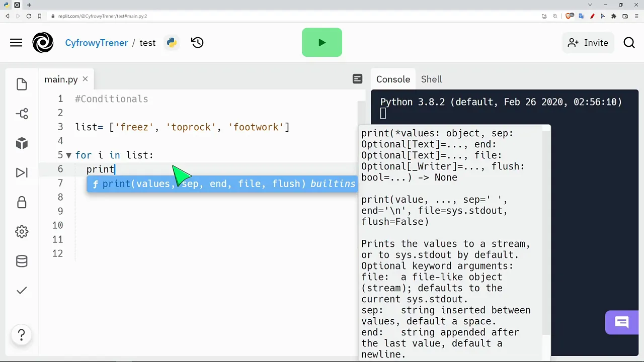Click the Brave Shields lion icon
This screenshot has width=644, height=362.
point(569,16)
